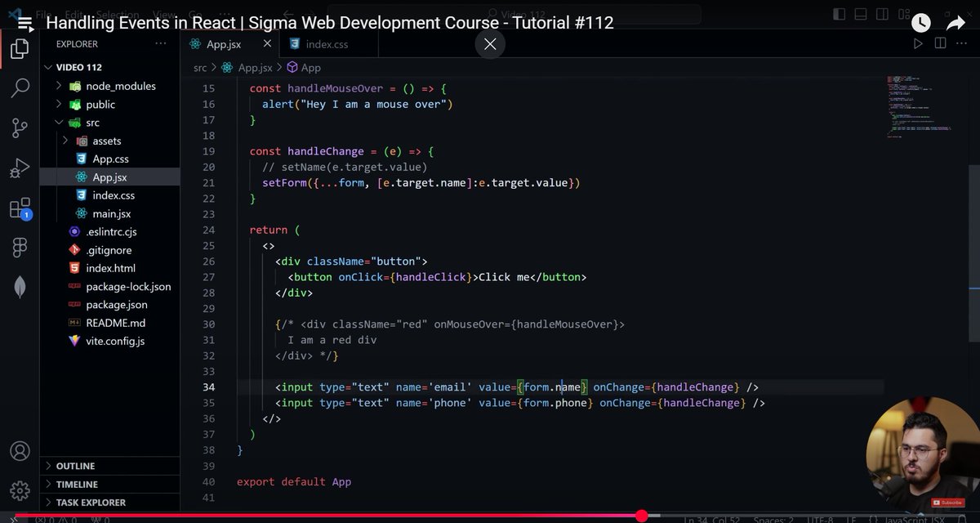
Task: Click the Click me button code line
Action: tap(437, 277)
